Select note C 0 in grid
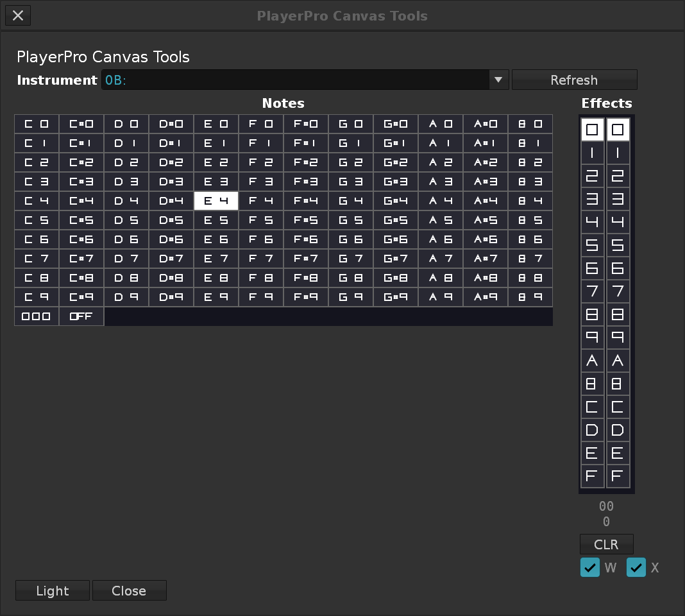685x616 pixels. click(37, 124)
